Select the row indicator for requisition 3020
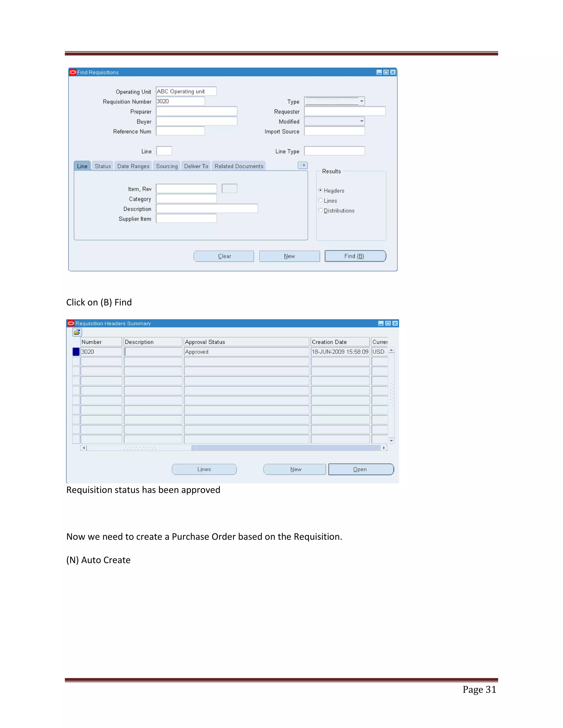The width and height of the screenshot is (563, 728). click(76, 352)
